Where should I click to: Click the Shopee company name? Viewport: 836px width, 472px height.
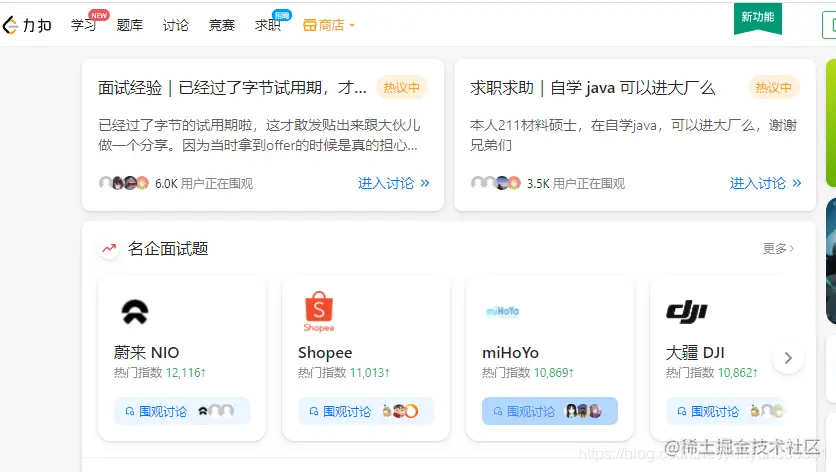tap(325, 353)
